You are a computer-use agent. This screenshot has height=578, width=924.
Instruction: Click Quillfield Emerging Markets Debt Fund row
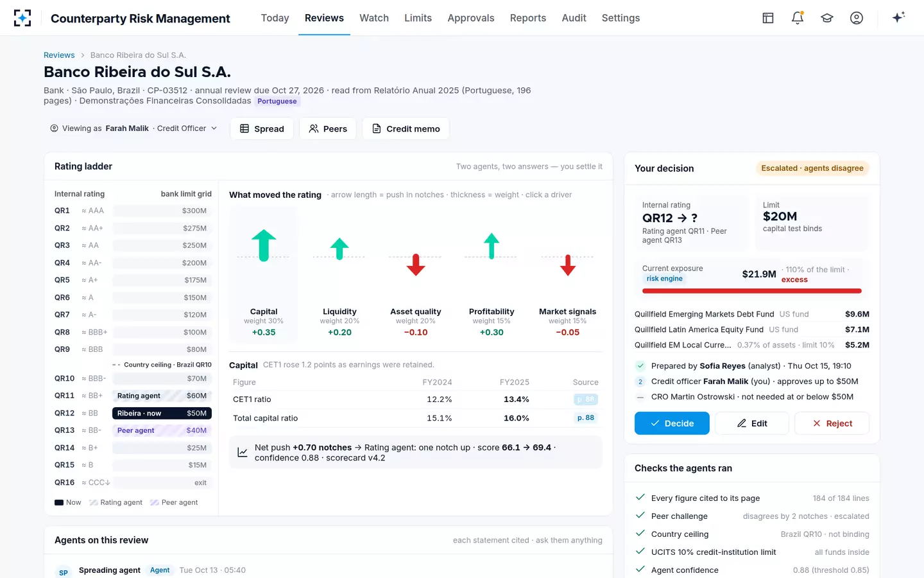[752, 314]
